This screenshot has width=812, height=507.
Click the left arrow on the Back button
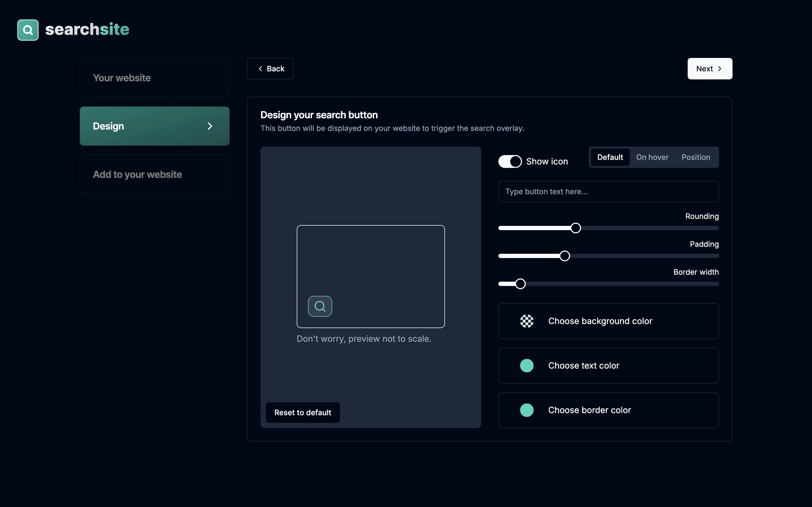point(260,69)
